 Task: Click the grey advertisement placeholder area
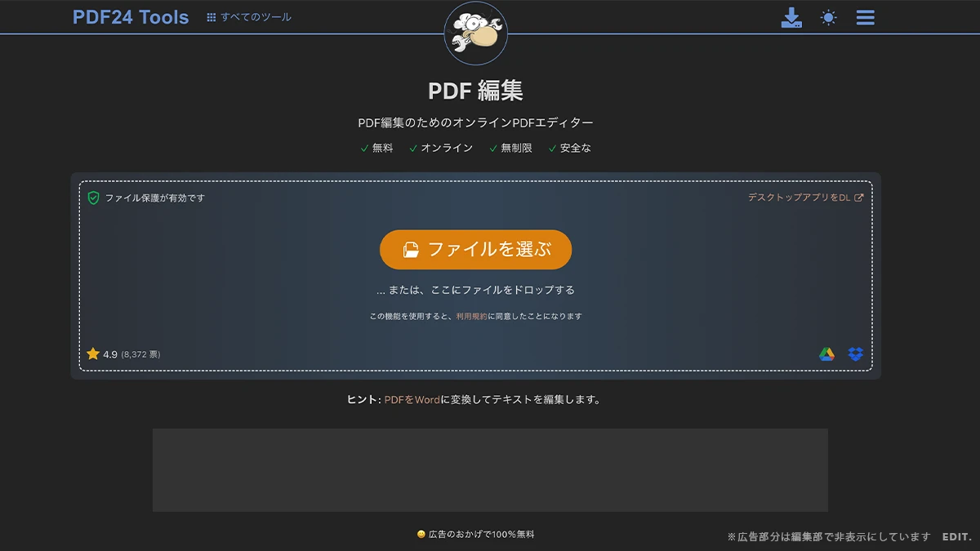point(490,470)
